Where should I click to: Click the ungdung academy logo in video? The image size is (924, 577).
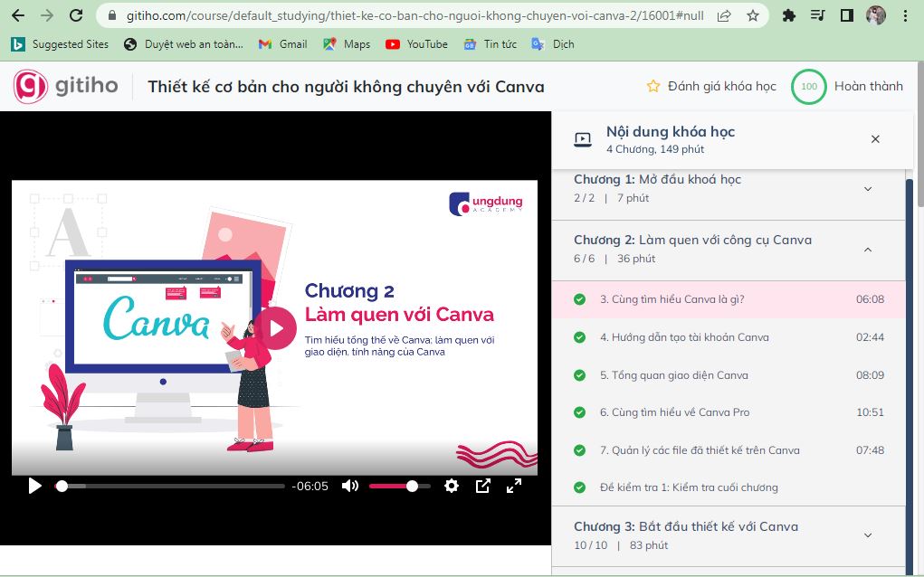click(486, 203)
